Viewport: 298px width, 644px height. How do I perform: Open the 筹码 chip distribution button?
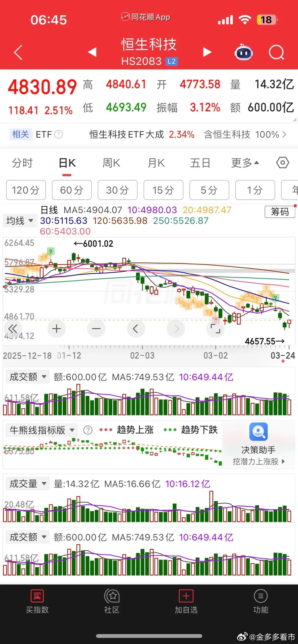point(280,212)
